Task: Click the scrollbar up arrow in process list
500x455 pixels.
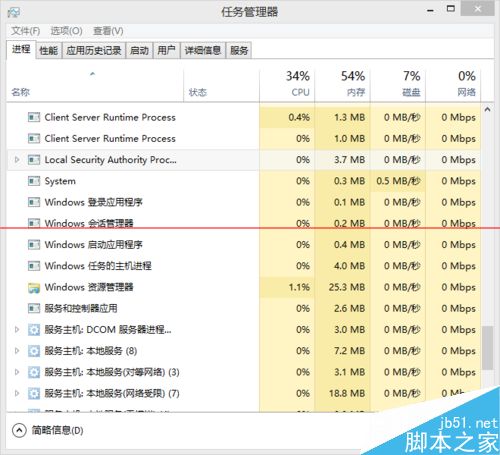Action: click(487, 109)
